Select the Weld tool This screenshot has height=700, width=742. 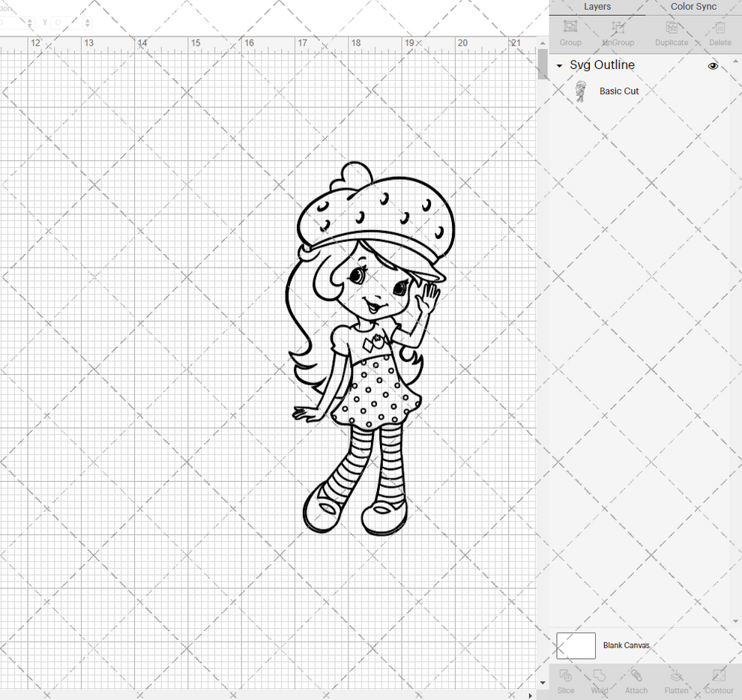[x=599, y=680]
